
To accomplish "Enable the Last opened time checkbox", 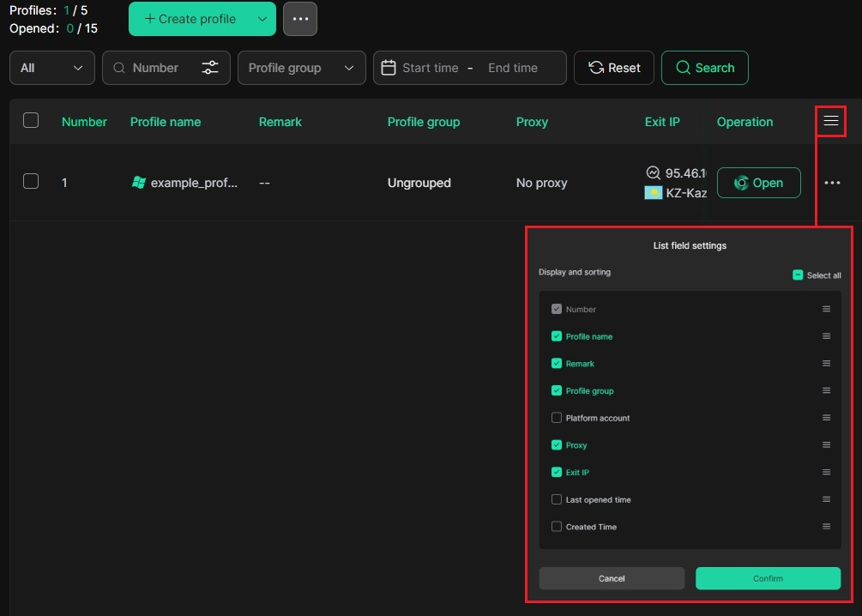I will click(557, 499).
